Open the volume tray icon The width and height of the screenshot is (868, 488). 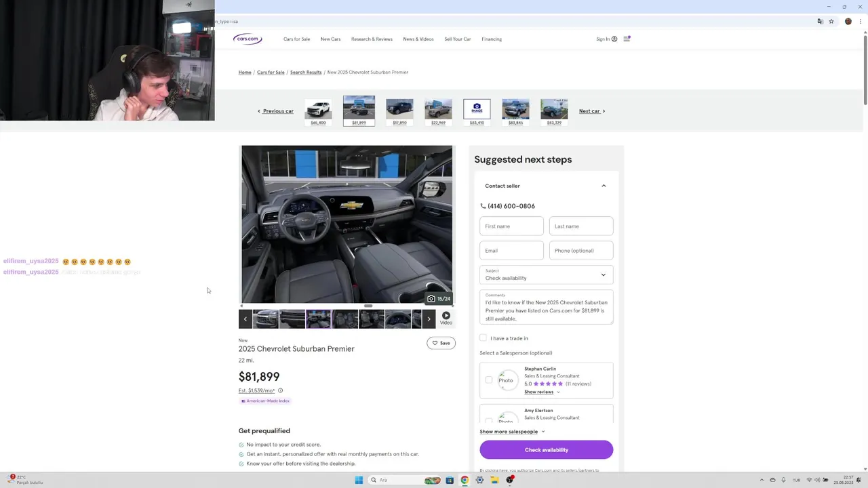pos(817,480)
